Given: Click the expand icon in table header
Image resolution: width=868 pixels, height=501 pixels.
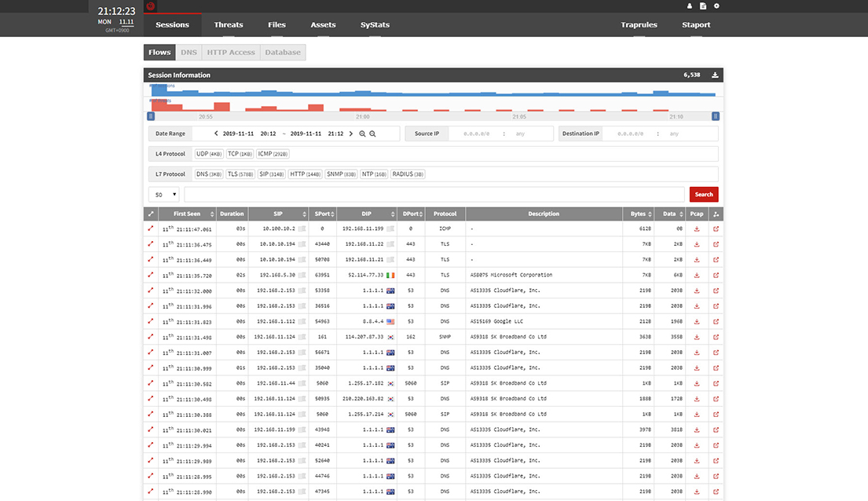Looking at the screenshot, I should point(151,214).
